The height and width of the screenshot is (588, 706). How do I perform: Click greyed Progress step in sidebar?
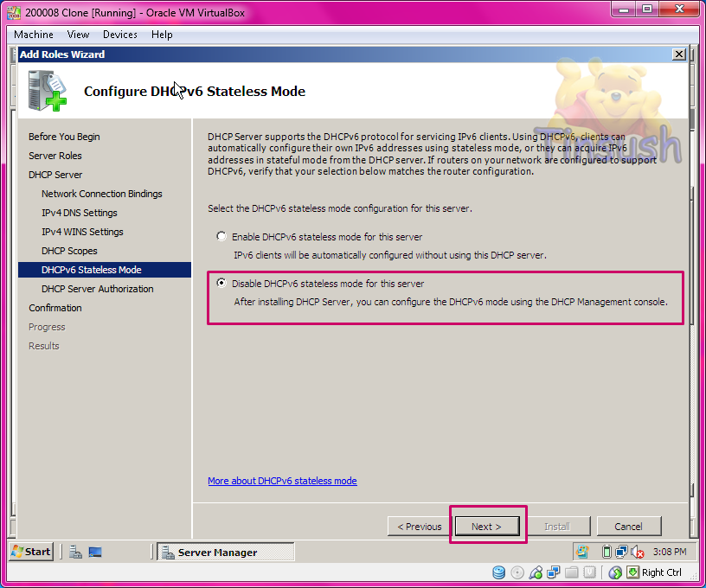tap(47, 327)
